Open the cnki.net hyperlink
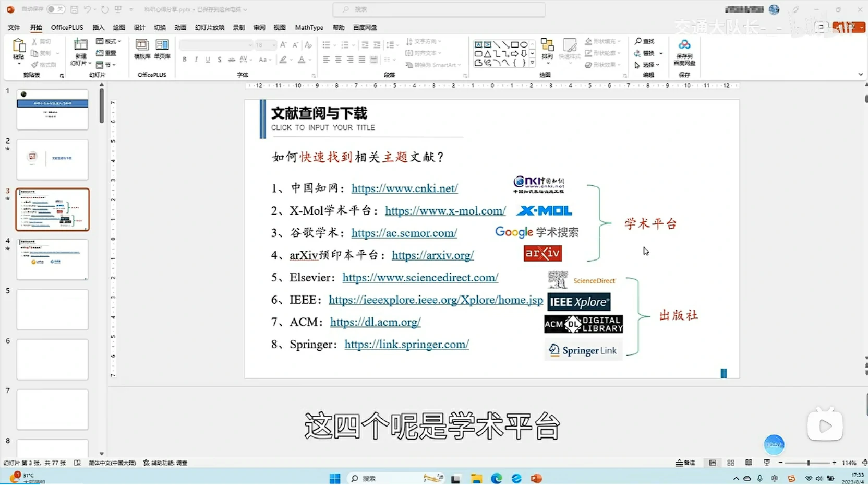Image resolution: width=868 pixels, height=485 pixels. (x=404, y=188)
